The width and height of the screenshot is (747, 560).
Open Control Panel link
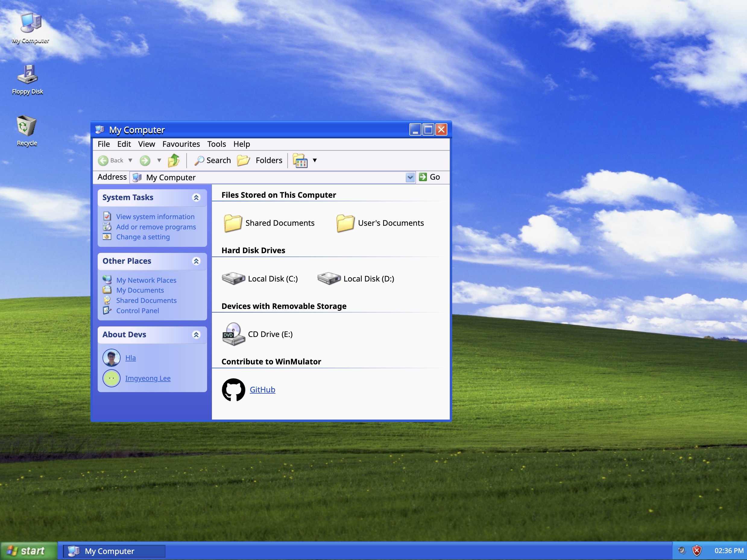(138, 310)
